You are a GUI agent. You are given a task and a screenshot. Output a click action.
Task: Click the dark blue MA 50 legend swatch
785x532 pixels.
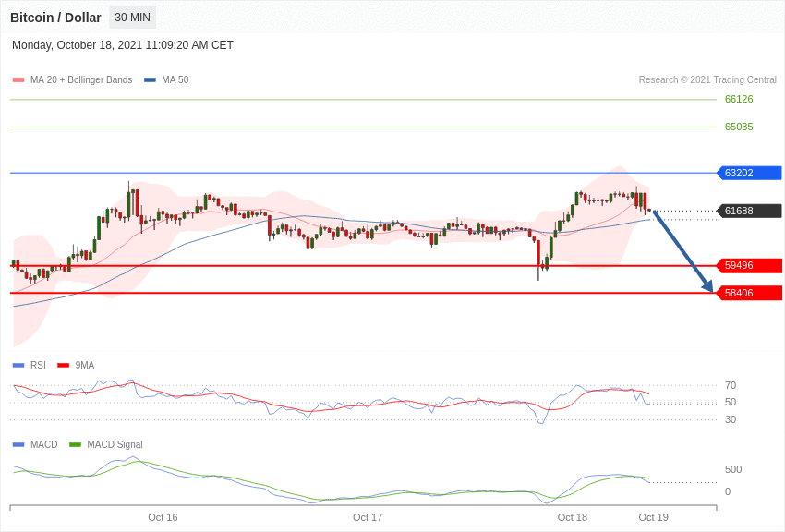(x=150, y=80)
